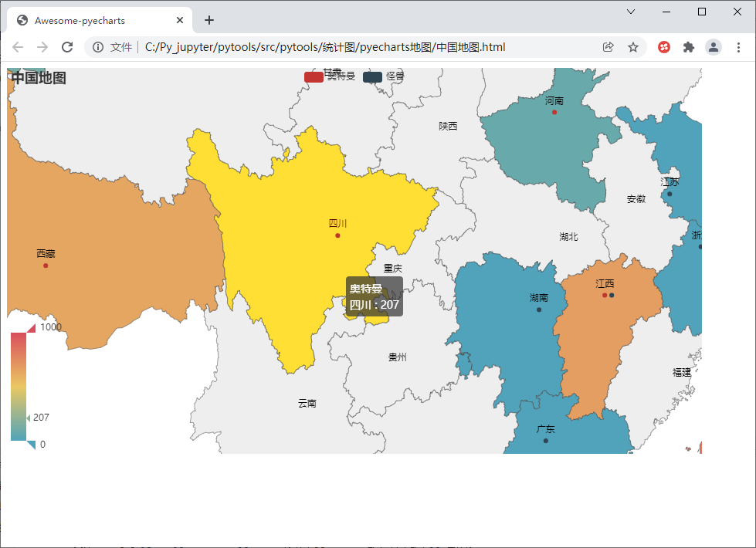Click the 中国地图 chart title
This screenshot has width=756, height=548.
point(39,78)
